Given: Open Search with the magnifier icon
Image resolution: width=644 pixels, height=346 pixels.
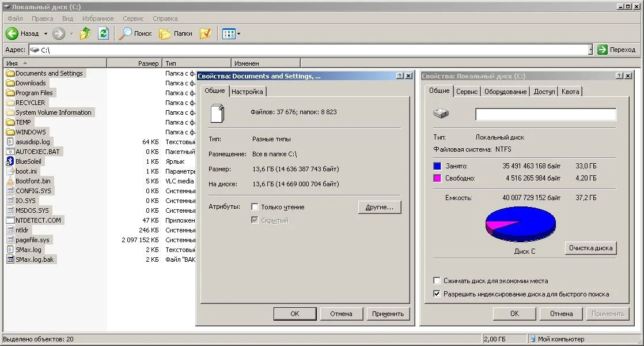Looking at the screenshot, I should pos(124,33).
